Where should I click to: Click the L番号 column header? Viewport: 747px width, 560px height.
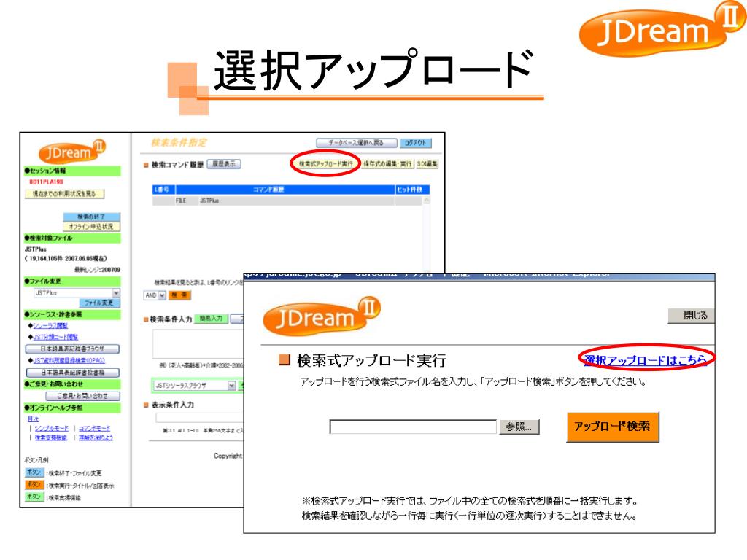(164, 190)
